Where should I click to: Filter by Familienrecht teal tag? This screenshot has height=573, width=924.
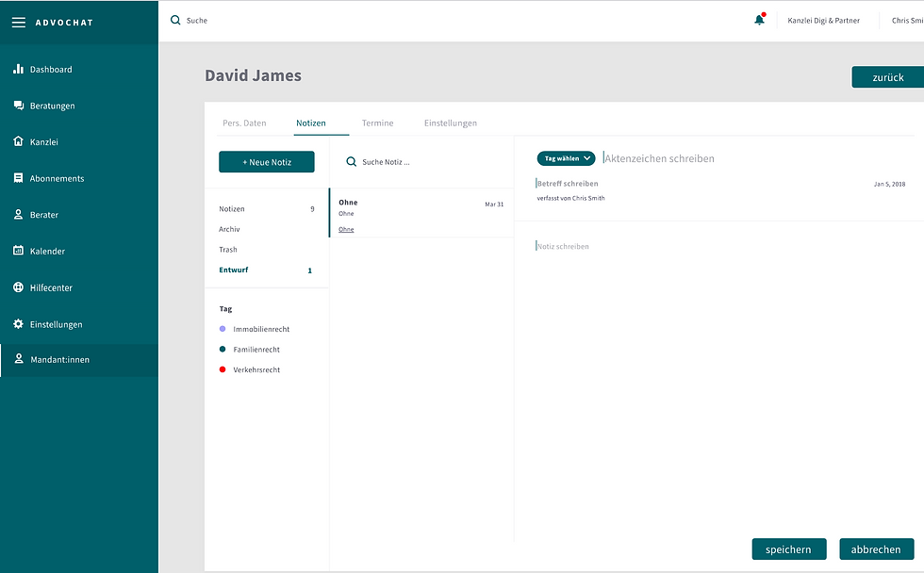pyautogui.click(x=250, y=350)
